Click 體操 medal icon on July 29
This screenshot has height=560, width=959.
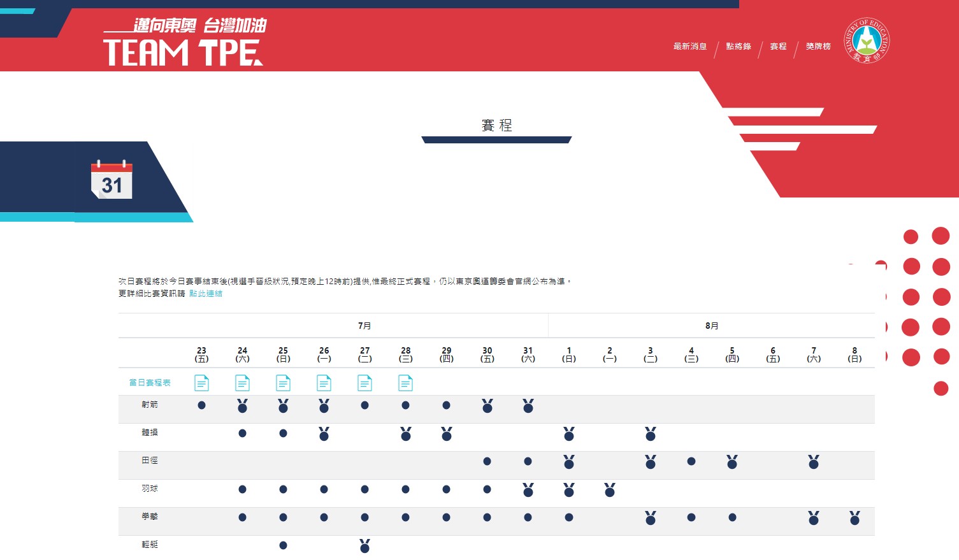point(446,434)
